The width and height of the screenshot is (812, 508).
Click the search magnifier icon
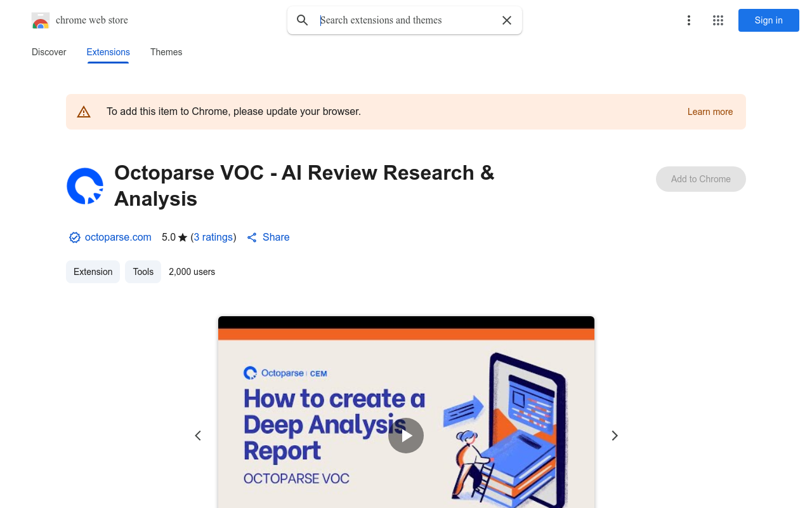[x=303, y=20]
